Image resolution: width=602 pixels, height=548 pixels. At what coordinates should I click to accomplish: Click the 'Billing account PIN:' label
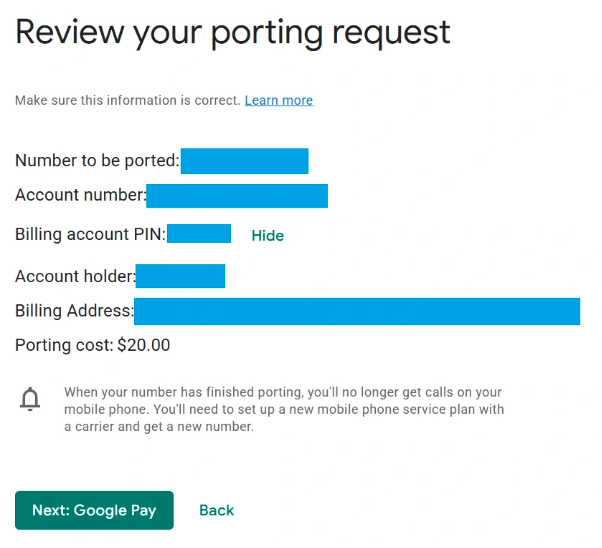pos(90,235)
